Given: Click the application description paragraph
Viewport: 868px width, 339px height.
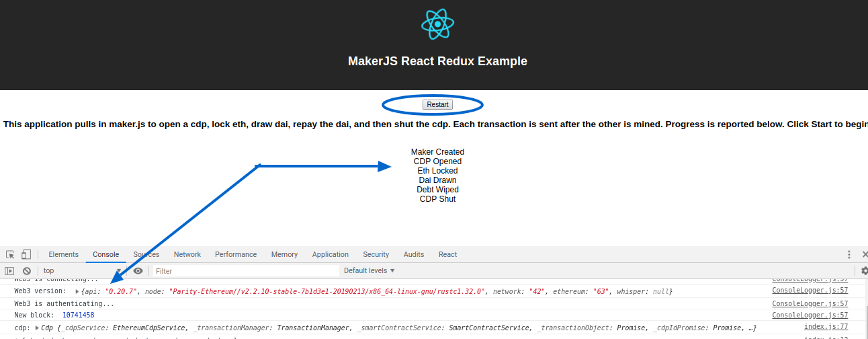Looking at the screenshot, I should [x=435, y=124].
